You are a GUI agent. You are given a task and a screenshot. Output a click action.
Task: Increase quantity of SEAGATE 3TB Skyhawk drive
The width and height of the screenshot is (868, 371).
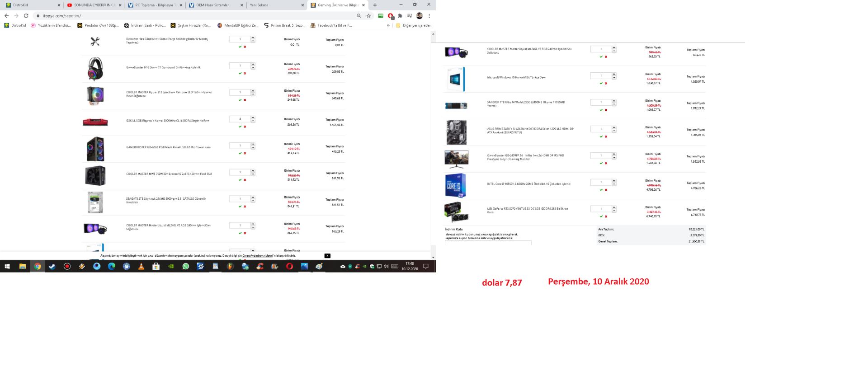coord(253,197)
